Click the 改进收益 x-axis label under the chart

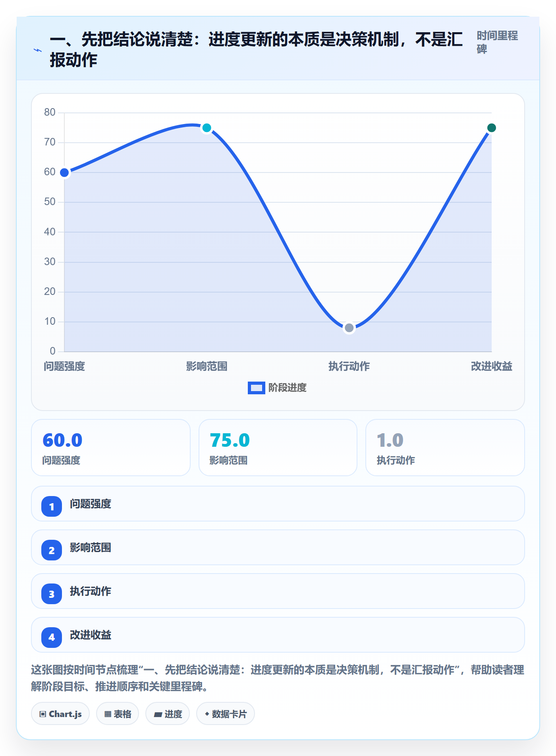(492, 366)
